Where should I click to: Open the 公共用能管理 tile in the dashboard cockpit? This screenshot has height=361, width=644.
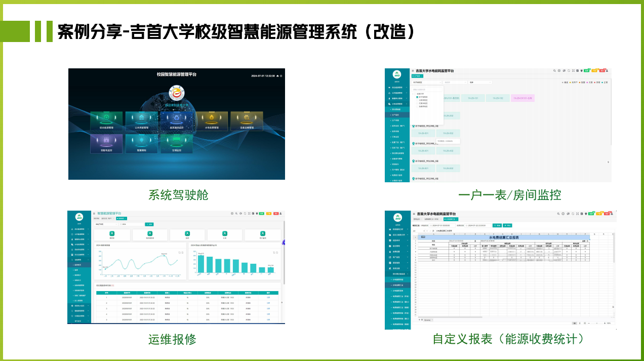click(x=142, y=121)
